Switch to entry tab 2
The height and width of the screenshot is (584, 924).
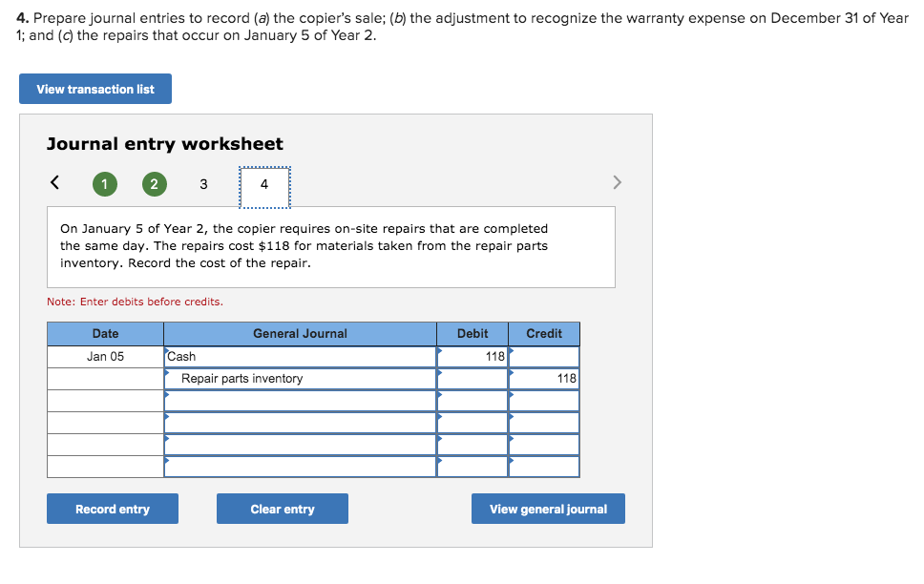click(x=154, y=183)
